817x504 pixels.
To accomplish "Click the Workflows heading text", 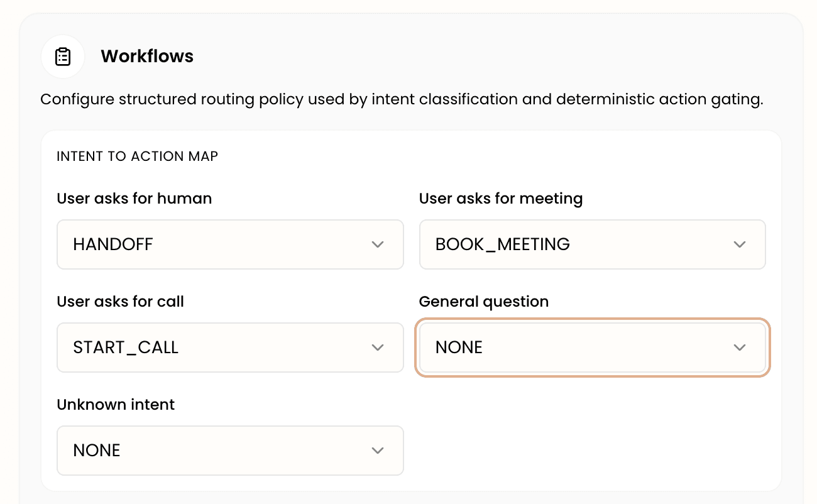I will (147, 57).
